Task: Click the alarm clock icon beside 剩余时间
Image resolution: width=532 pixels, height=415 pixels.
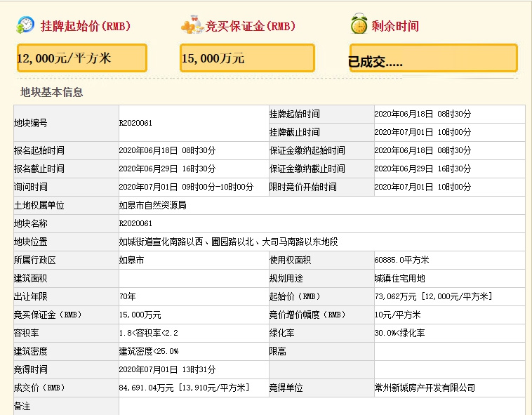Action: coord(359,24)
